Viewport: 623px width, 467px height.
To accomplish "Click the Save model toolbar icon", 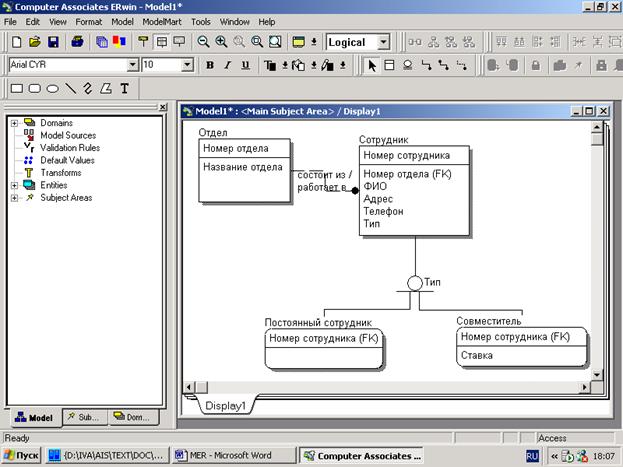I will 53,42.
